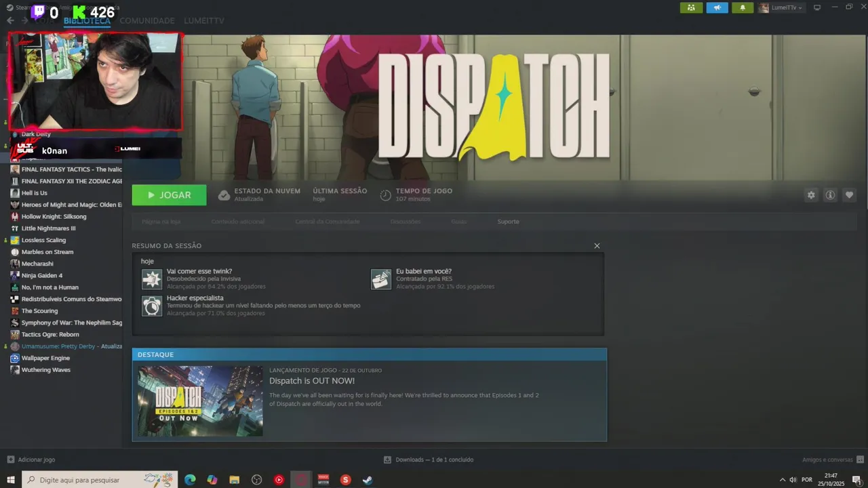Screen dimensions: 868x488
Task: Click the Windows taskbar search box
Action: (100, 480)
